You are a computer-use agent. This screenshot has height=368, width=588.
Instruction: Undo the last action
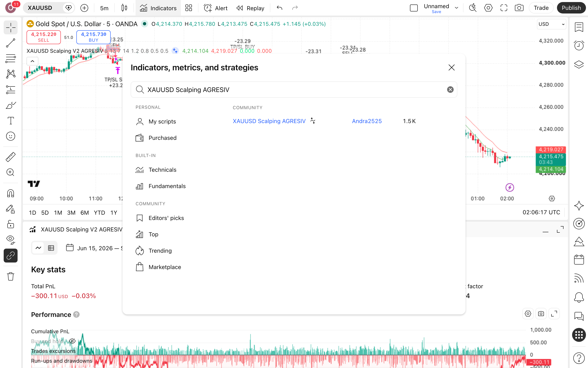click(280, 8)
